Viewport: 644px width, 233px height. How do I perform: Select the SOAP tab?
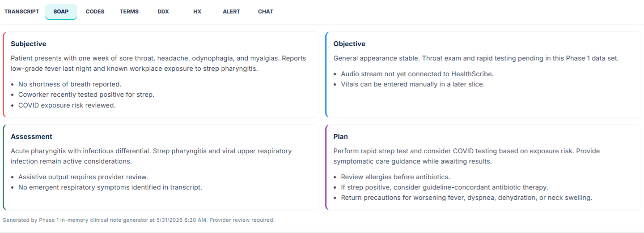point(61,12)
